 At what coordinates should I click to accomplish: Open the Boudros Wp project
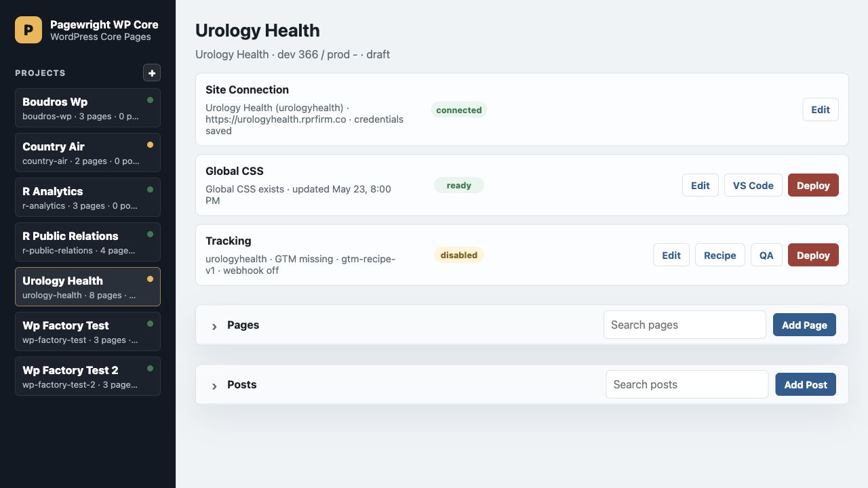pos(87,108)
